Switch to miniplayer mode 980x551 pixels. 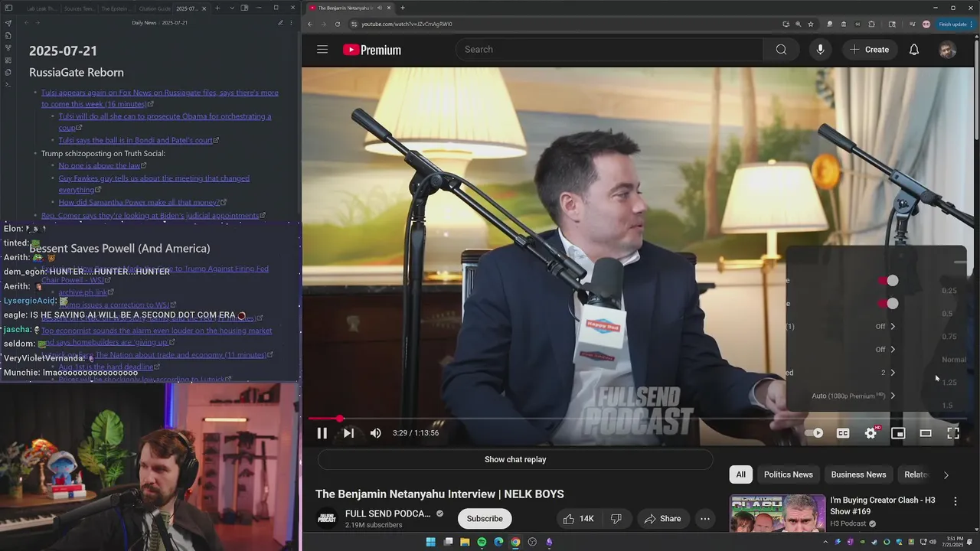(x=898, y=433)
